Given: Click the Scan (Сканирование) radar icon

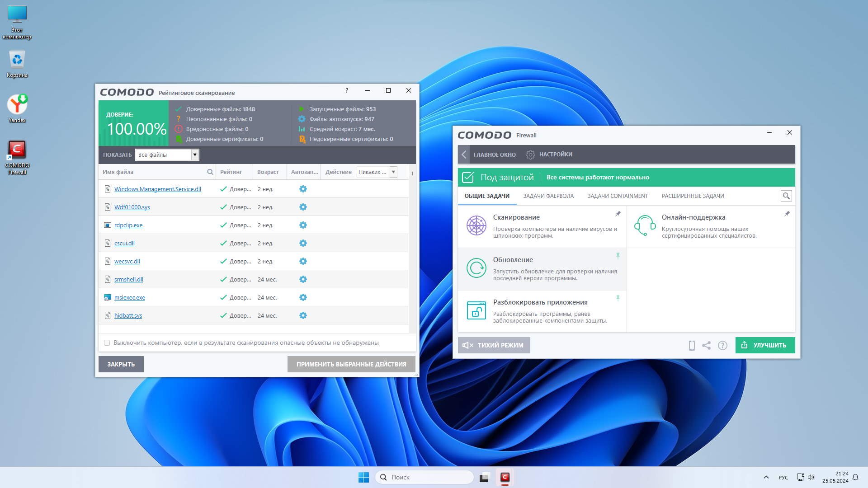Looking at the screenshot, I should (x=476, y=225).
